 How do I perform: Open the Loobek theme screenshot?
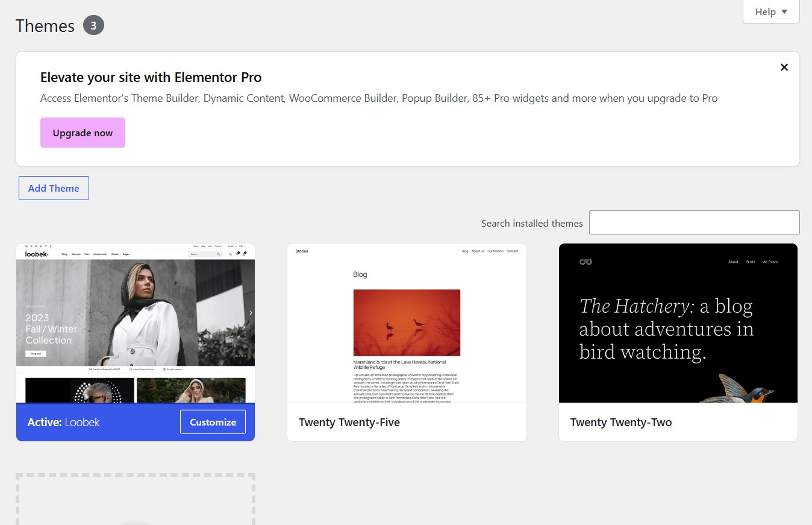point(136,323)
